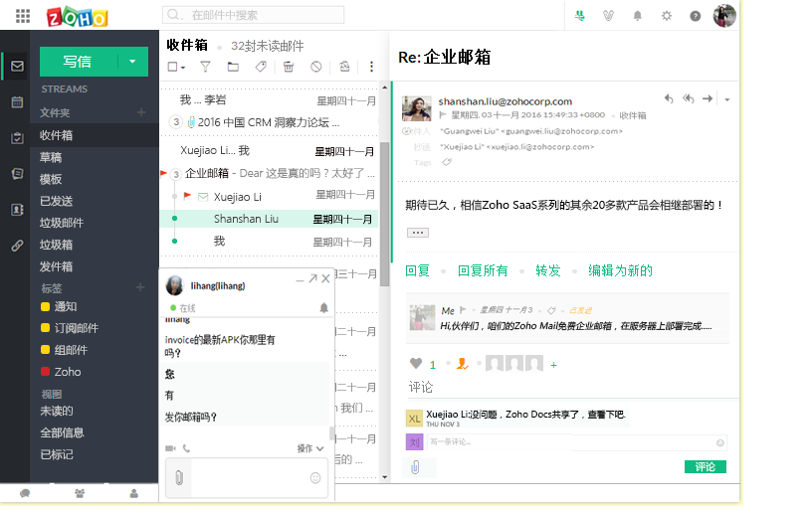Open the Notes module in left rail

(17, 174)
